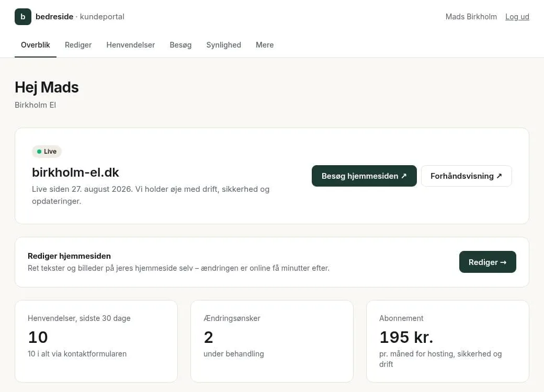544x392 pixels.
Task: Click the kundeportal label in header
Action: coord(102,17)
